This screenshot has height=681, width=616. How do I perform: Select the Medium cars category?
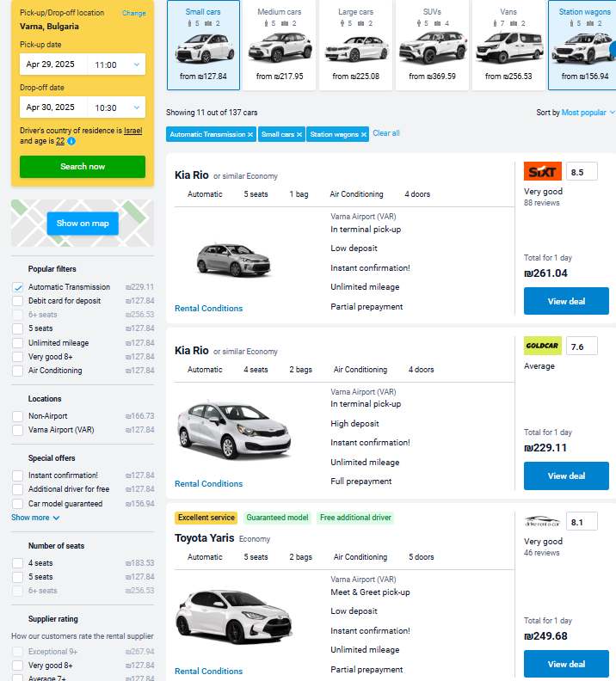[280, 46]
